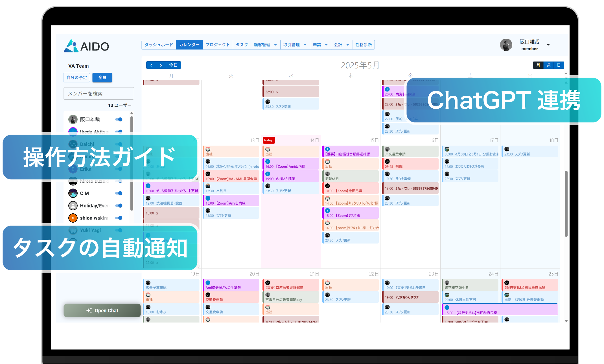Open 12:00 洗濯機到着・設置 event
This screenshot has width=604, height=364.
coord(171,201)
